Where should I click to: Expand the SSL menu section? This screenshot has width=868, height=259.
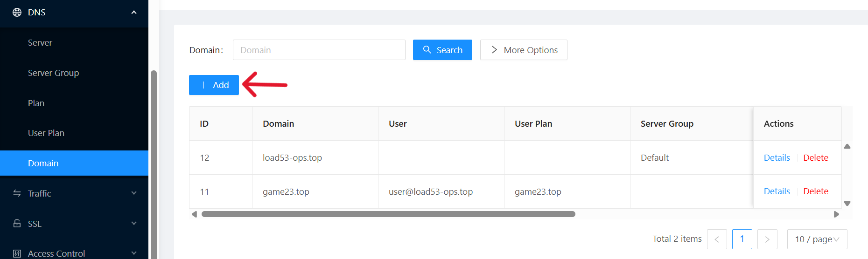(x=134, y=224)
